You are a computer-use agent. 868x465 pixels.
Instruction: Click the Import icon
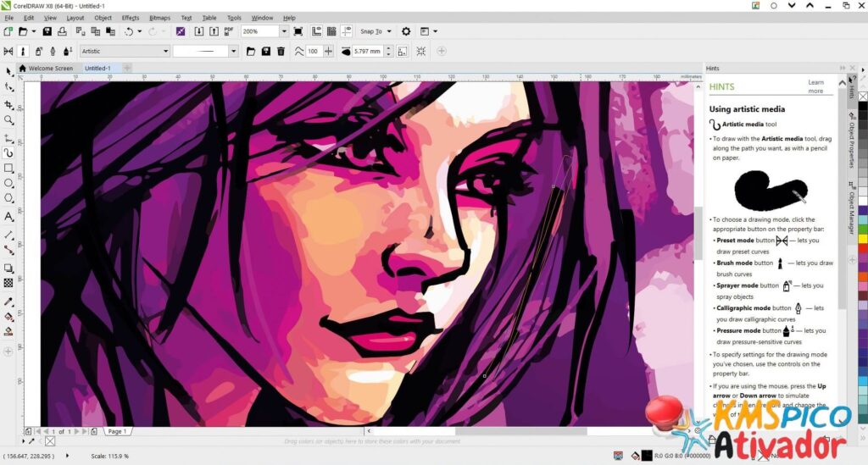[198, 31]
